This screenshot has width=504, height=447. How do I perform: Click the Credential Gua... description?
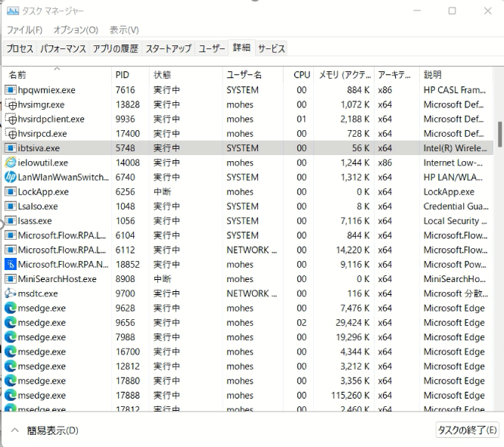coord(456,206)
